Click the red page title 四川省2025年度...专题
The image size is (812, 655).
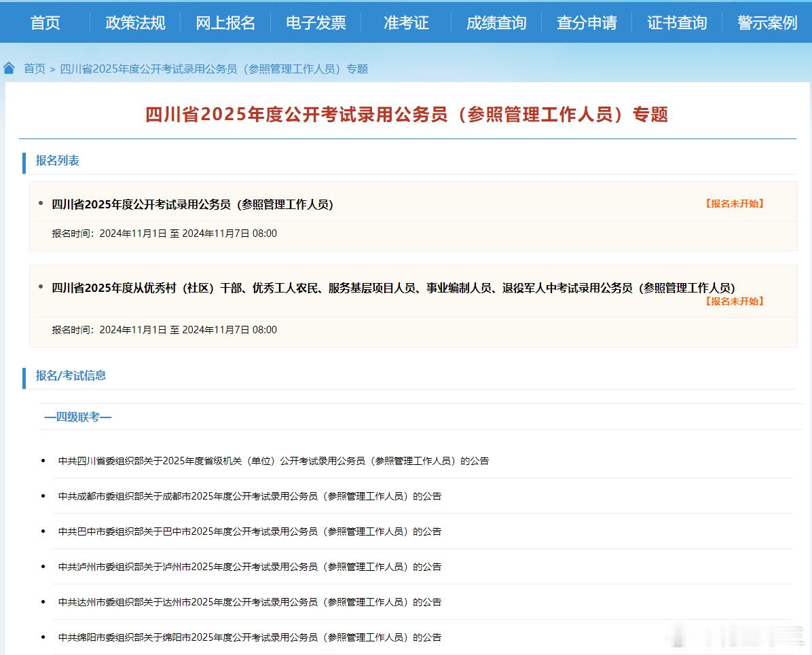407,115
